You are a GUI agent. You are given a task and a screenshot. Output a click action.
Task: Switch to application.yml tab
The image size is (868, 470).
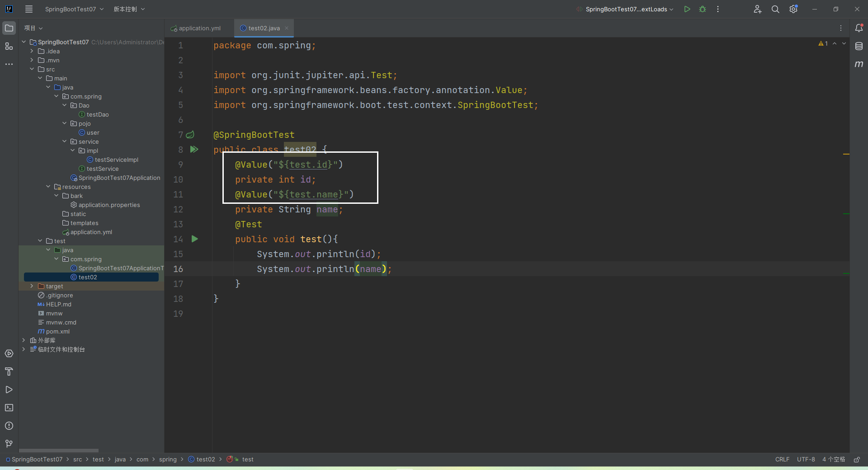(196, 28)
